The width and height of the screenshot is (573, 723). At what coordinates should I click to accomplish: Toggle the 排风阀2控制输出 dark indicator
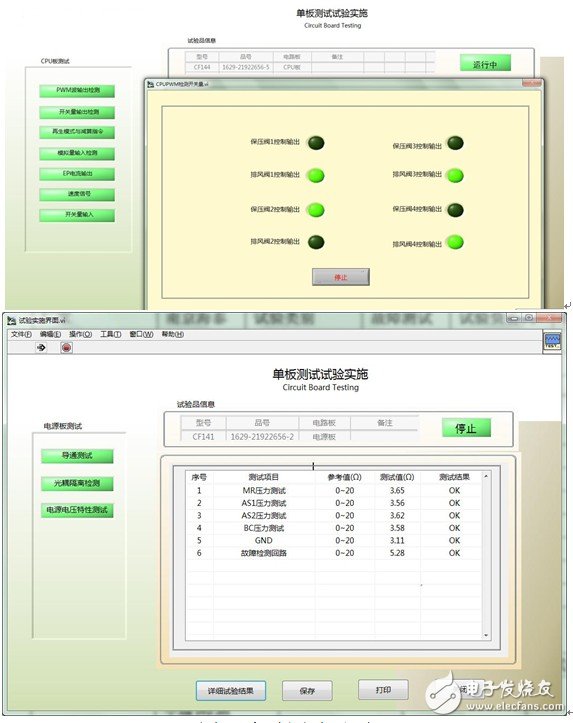[316, 242]
